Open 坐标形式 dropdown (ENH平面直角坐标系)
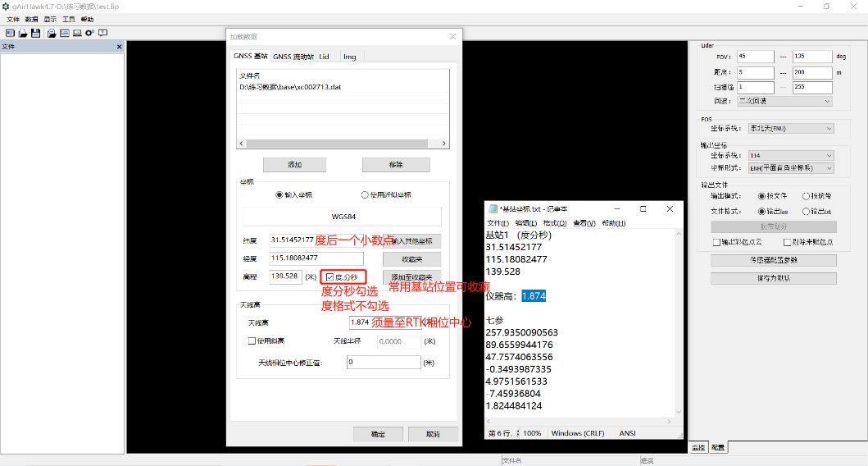 tap(791, 168)
